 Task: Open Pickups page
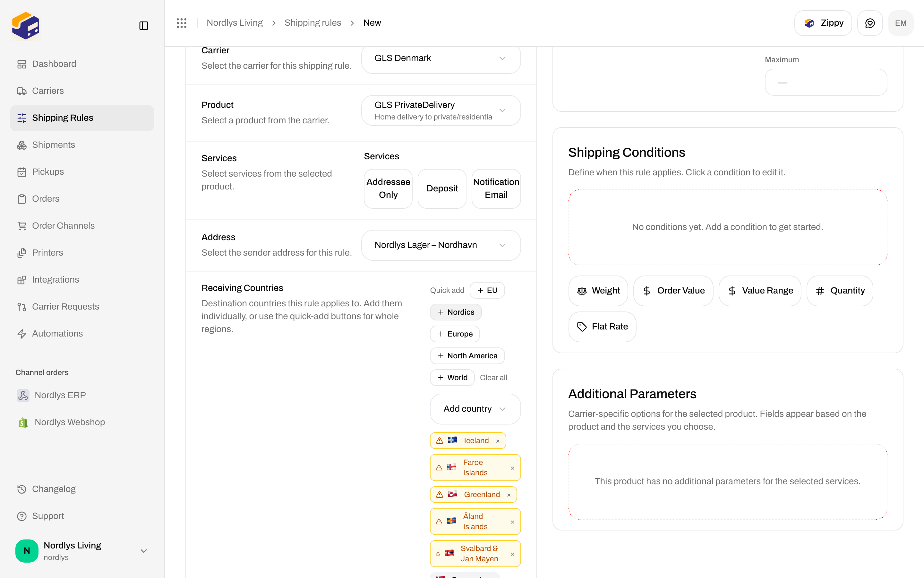[82, 172]
